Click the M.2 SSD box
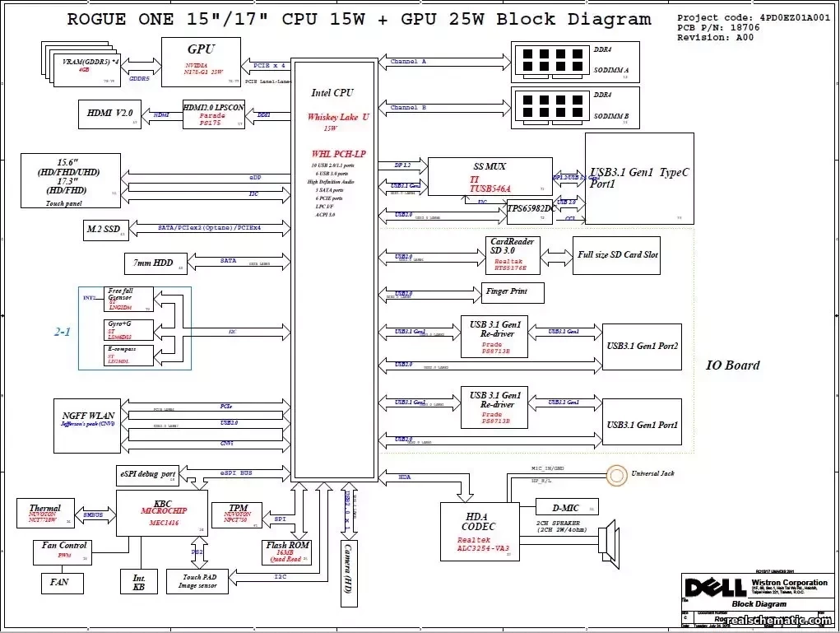 [x=104, y=229]
